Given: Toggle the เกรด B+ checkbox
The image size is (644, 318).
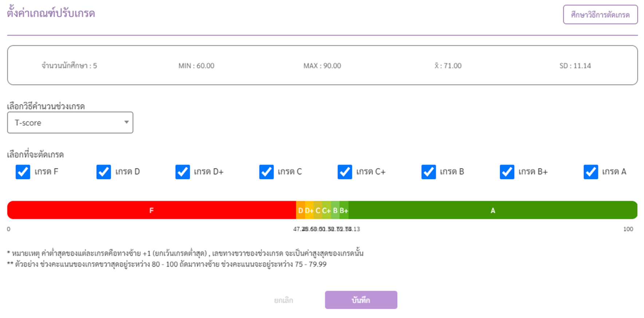Looking at the screenshot, I should (x=507, y=172).
